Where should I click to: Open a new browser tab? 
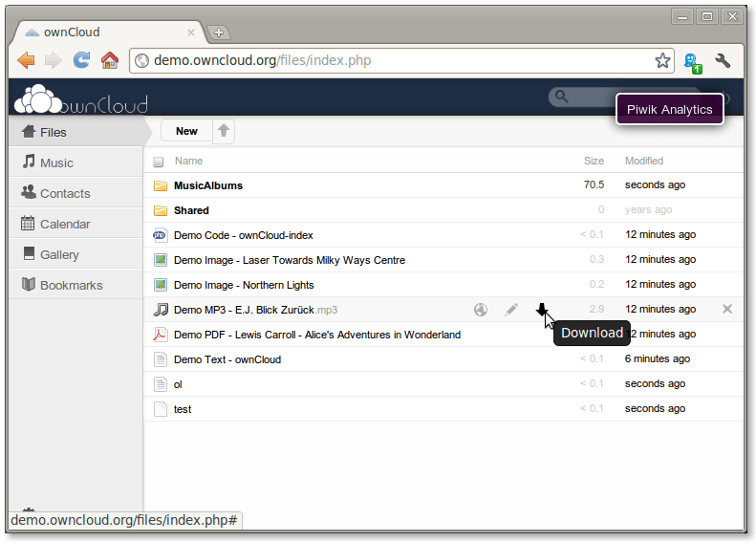tap(219, 33)
